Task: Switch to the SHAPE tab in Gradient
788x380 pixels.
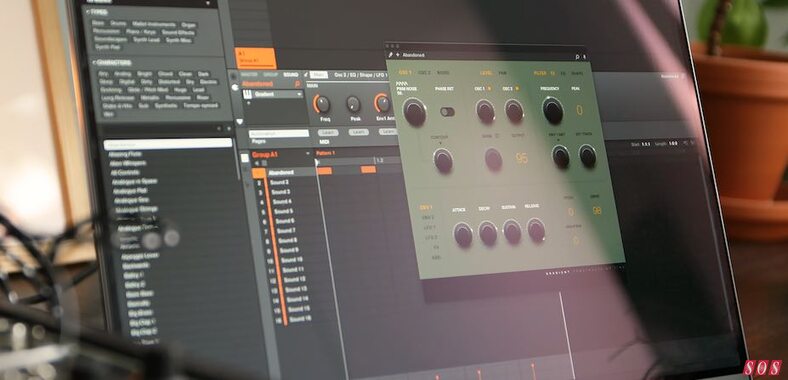Action: click(x=577, y=73)
